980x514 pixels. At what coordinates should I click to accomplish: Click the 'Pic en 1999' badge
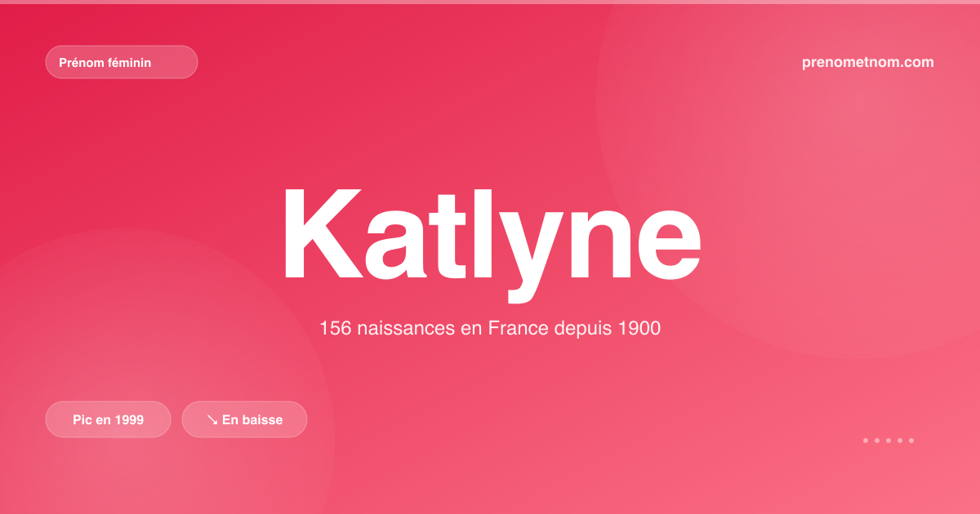pos(109,419)
